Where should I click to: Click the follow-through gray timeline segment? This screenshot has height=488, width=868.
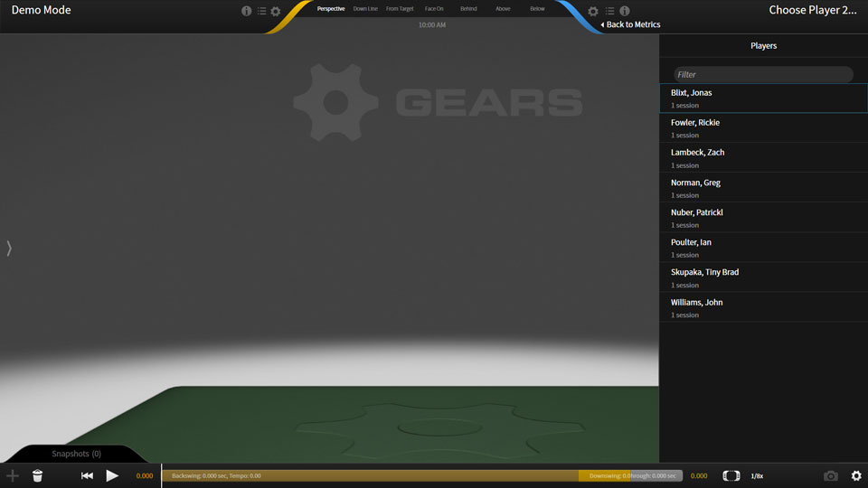click(656, 476)
